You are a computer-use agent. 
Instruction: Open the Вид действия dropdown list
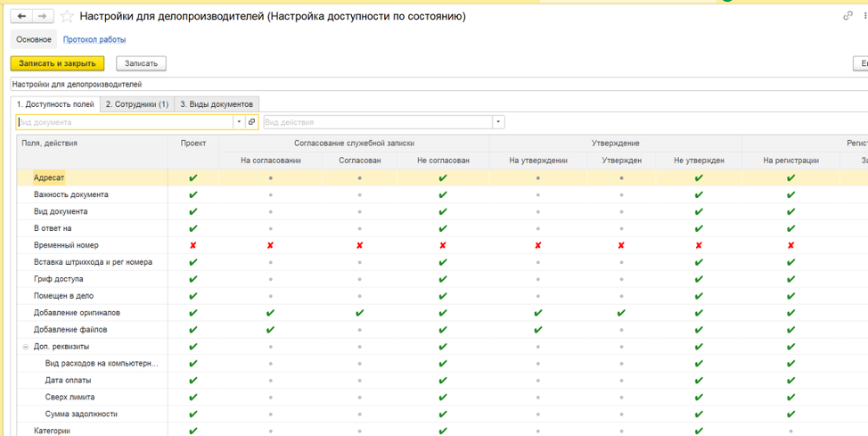(498, 122)
